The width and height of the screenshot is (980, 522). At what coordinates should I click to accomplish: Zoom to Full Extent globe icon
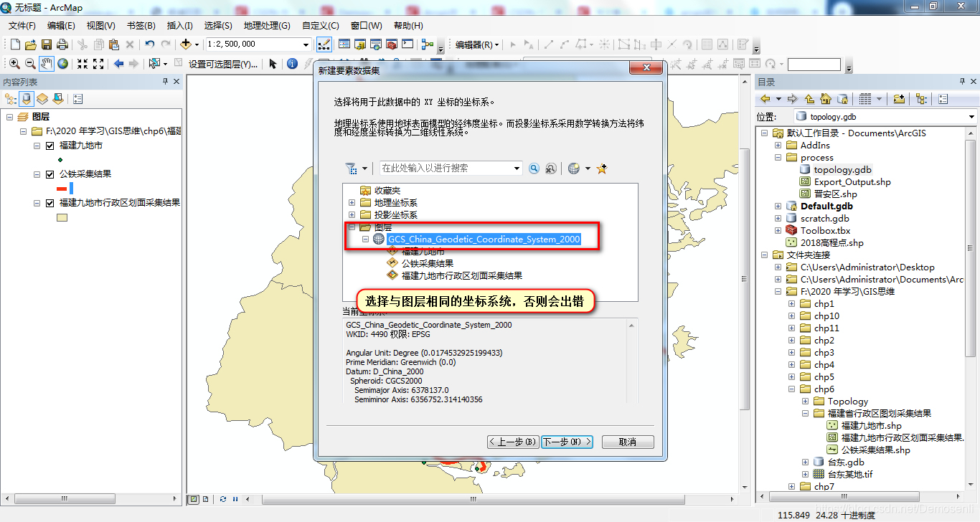(63, 64)
